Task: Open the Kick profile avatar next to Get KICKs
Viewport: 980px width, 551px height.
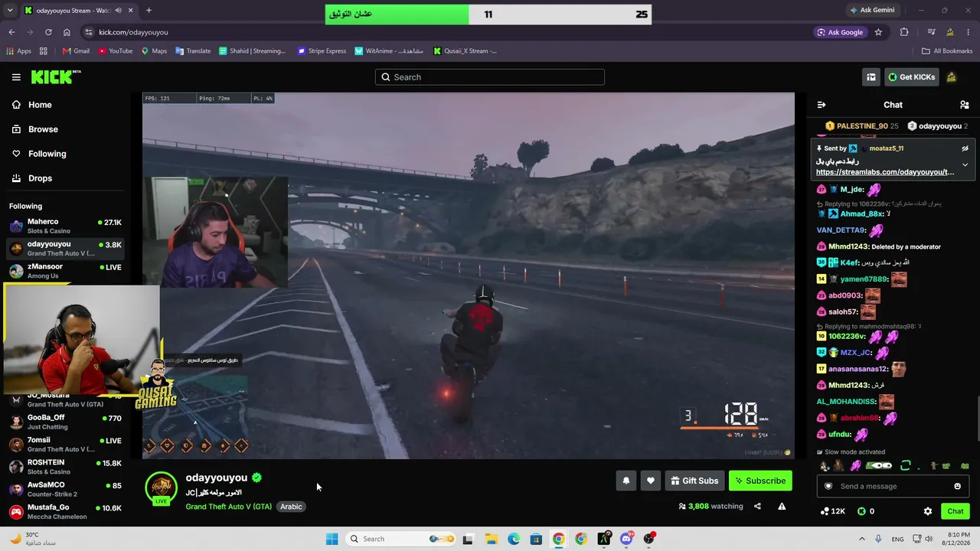Action: point(952,77)
